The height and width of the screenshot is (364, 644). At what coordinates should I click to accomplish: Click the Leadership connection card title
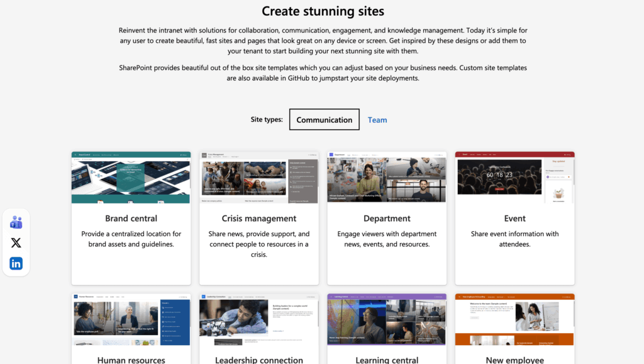(258, 360)
